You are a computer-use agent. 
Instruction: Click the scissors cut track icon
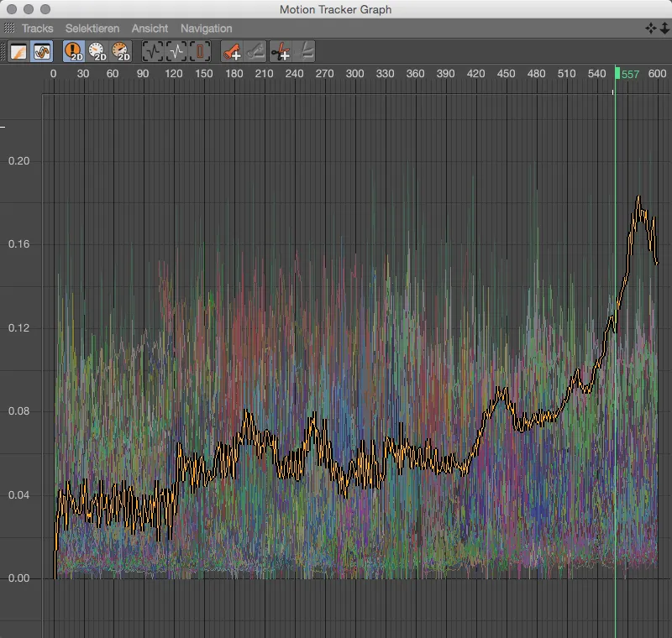pos(281,52)
